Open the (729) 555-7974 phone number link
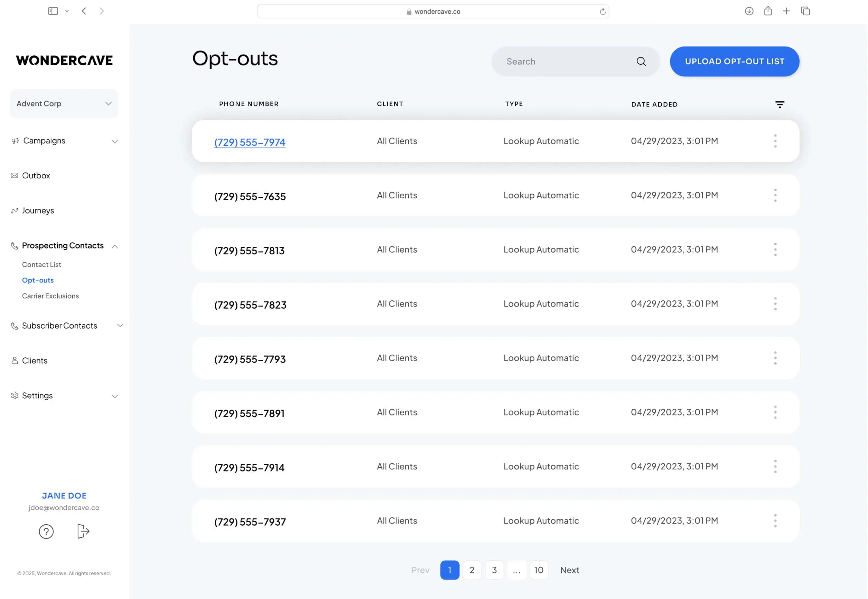 [250, 142]
